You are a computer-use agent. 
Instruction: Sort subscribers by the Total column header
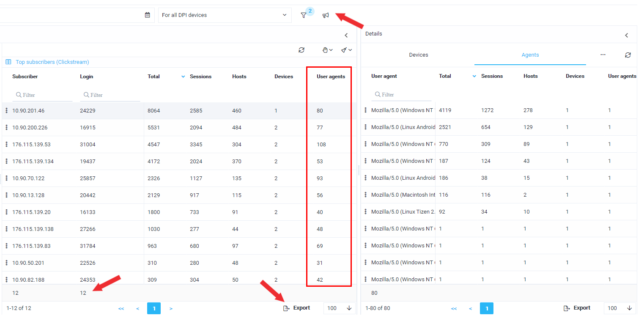pos(154,77)
